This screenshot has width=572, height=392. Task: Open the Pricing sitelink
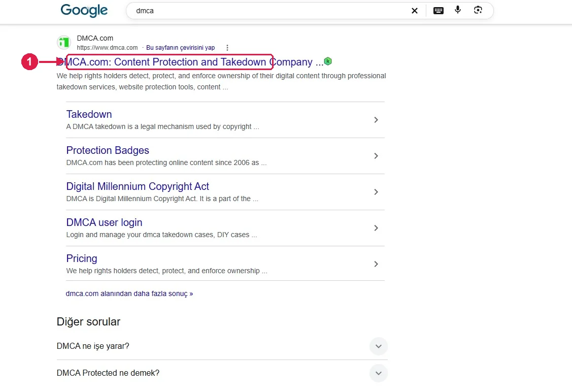click(82, 258)
